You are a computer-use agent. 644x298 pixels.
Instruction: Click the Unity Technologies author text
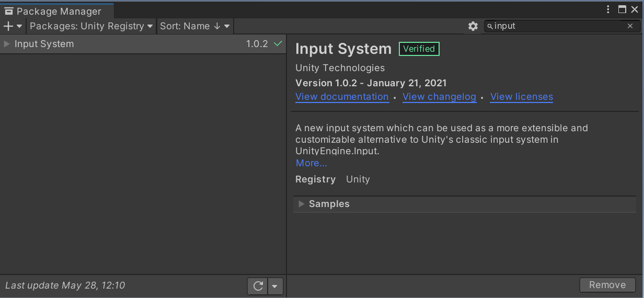pos(340,68)
